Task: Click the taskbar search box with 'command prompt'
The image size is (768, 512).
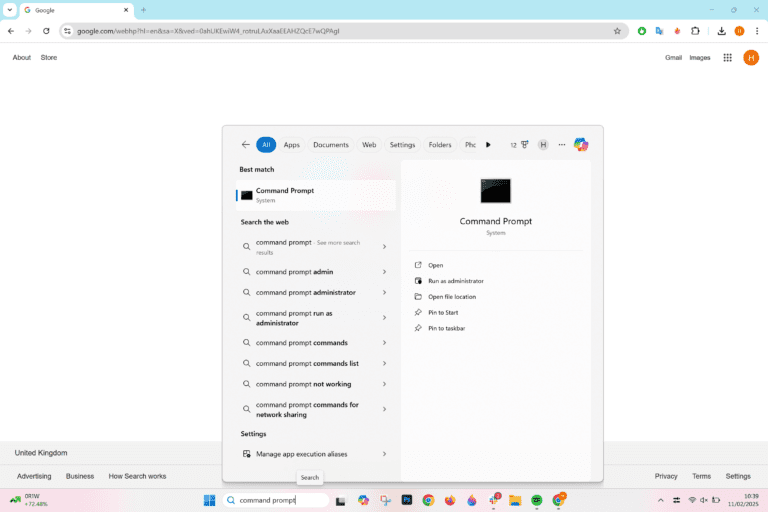Action: click(276, 500)
